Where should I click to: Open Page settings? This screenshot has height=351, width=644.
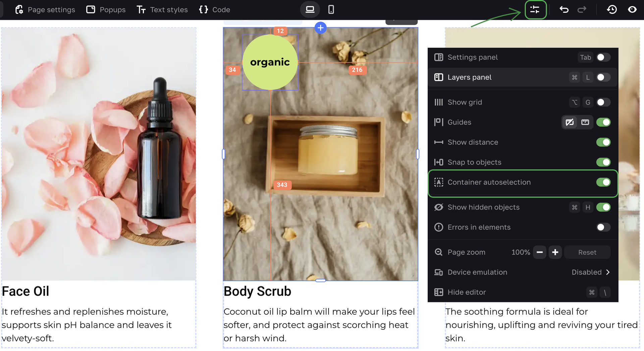coord(45,10)
